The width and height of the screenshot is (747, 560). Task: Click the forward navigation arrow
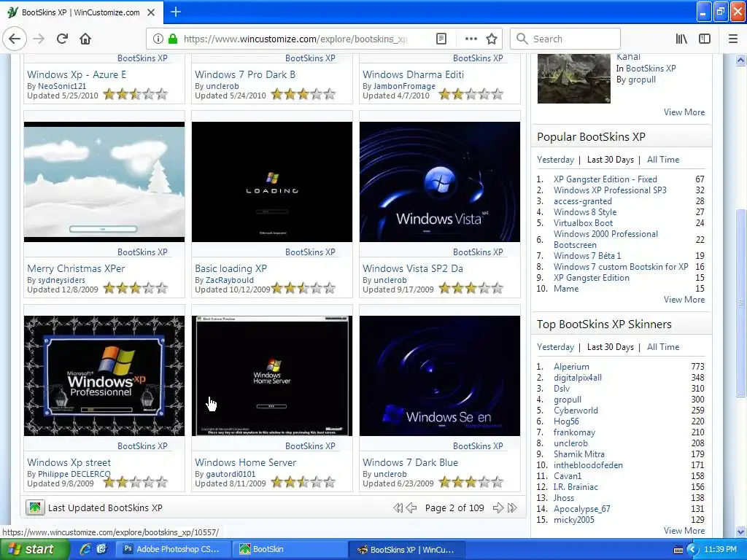tap(39, 39)
